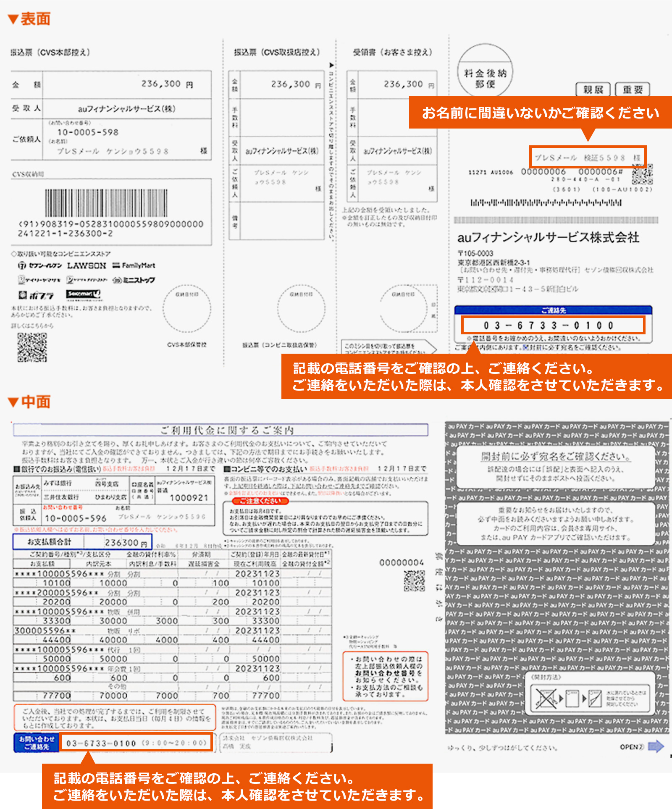The width and height of the screenshot is (672, 809).
Task: Click the inquiry number 10-0005-598
Action: 88,132
